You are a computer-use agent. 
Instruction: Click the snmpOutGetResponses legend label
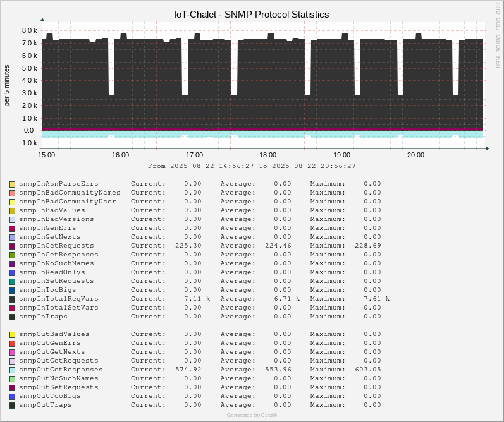point(61,370)
